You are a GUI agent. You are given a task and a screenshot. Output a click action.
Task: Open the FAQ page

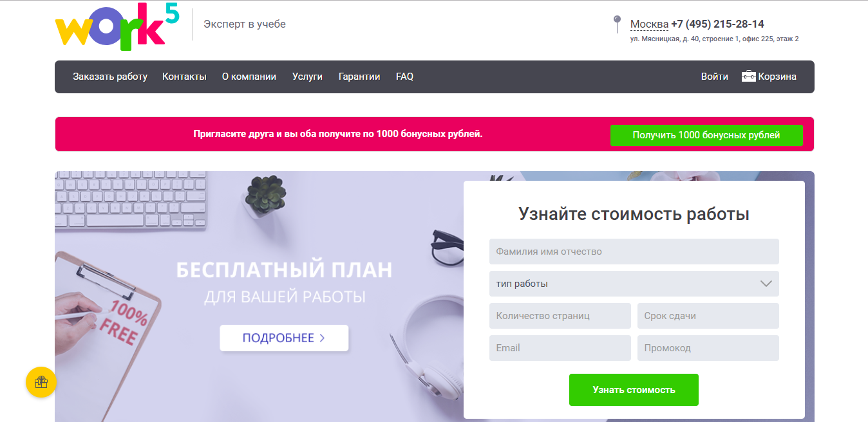tap(404, 77)
